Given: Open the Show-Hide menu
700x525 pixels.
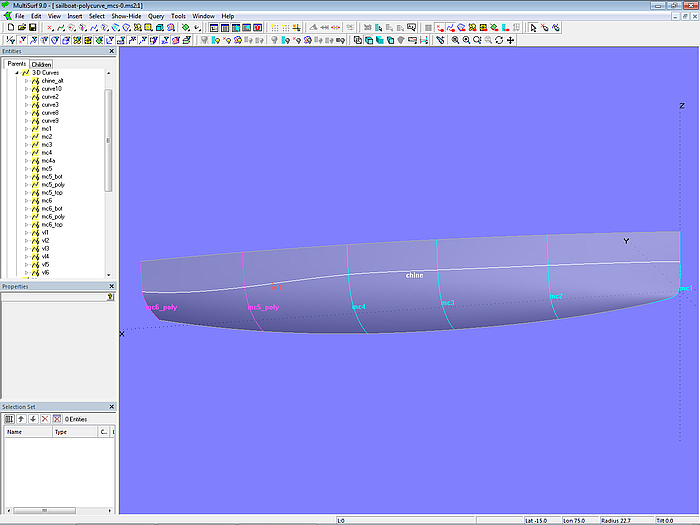Looking at the screenshot, I should pyautogui.click(x=126, y=16).
